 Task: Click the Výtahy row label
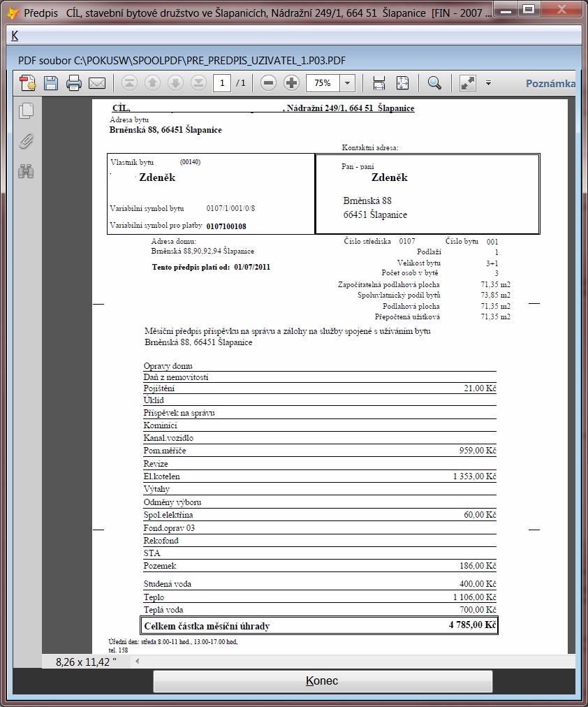(x=156, y=489)
